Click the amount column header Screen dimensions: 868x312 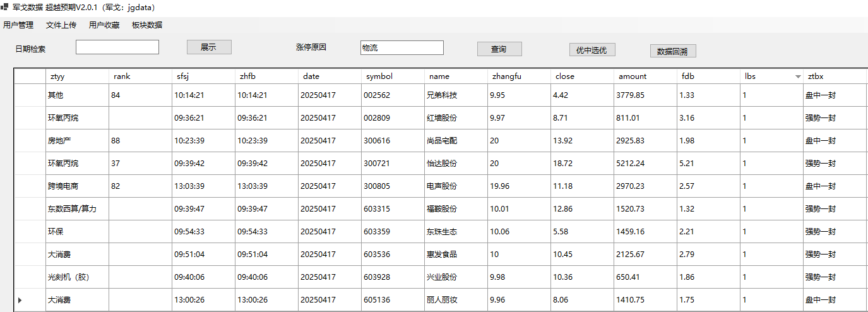pos(645,76)
